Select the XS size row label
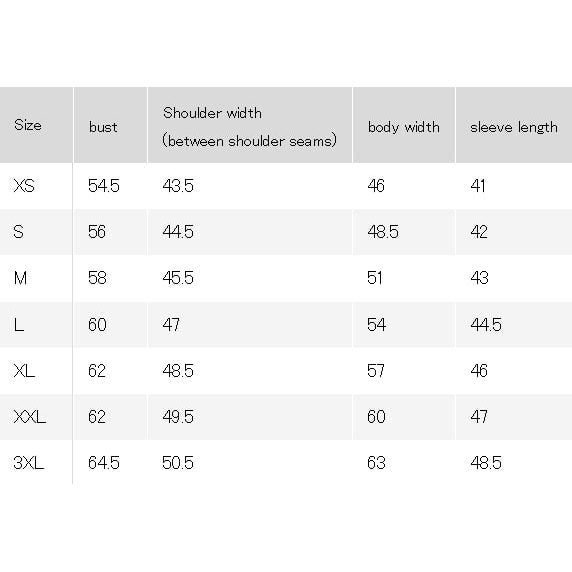 pyautogui.click(x=24, y=186)
